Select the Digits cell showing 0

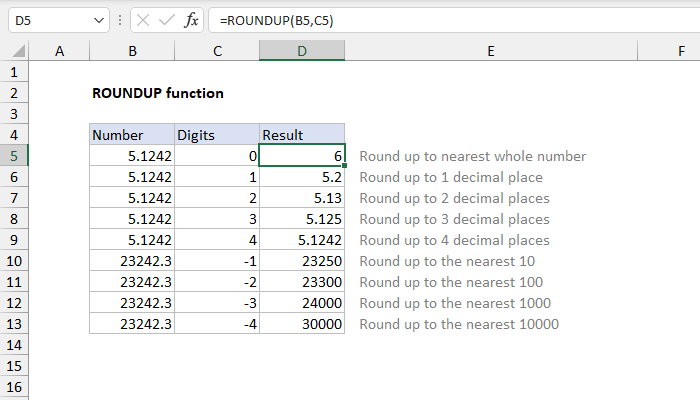click(x=217, y=156)
